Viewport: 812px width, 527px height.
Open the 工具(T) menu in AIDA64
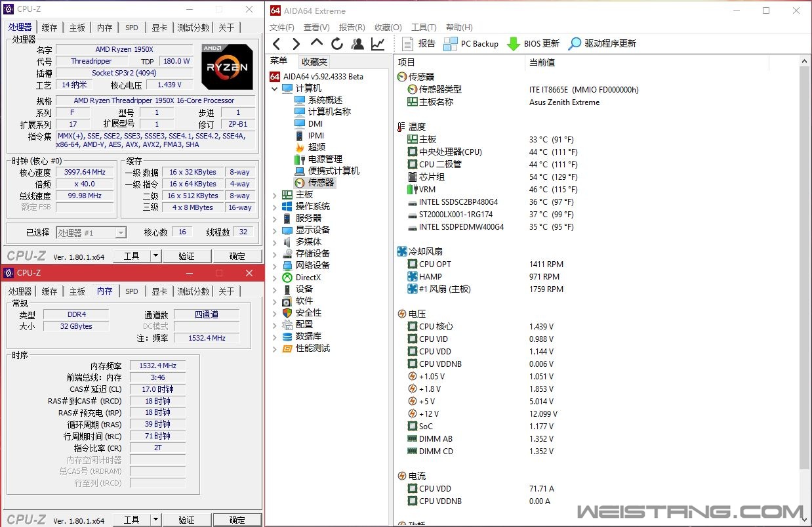[x=424, y=27]
